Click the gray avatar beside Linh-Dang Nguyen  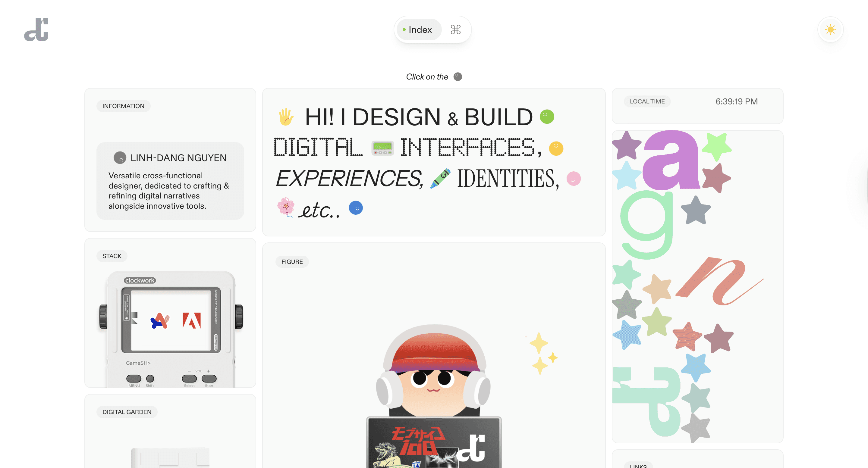(120, 158)
